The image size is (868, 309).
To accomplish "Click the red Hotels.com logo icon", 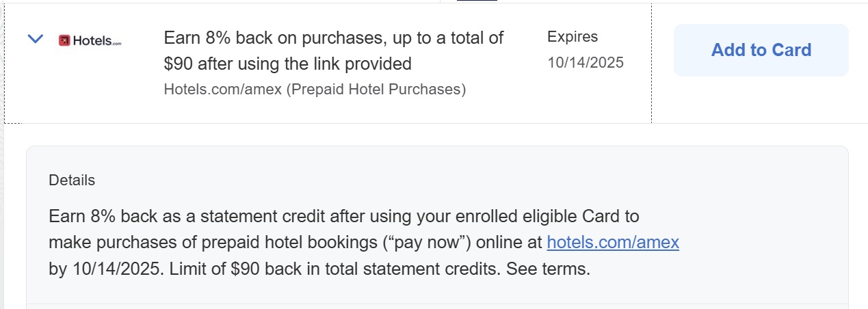I will (64, 40).
